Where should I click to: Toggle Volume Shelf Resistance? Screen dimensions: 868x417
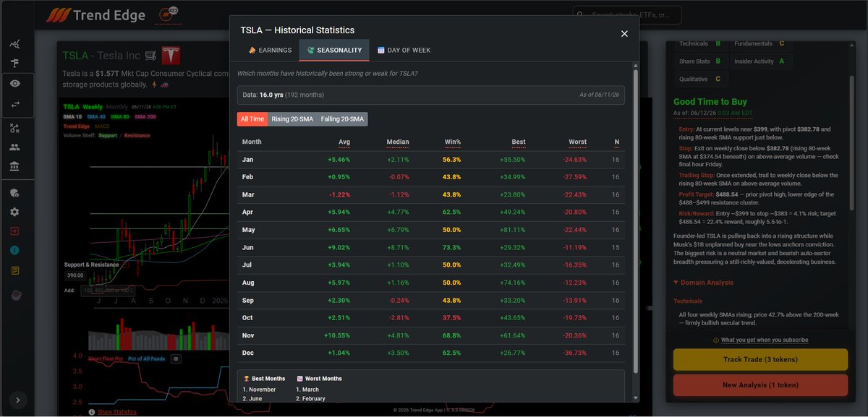[x=137, y=135]
